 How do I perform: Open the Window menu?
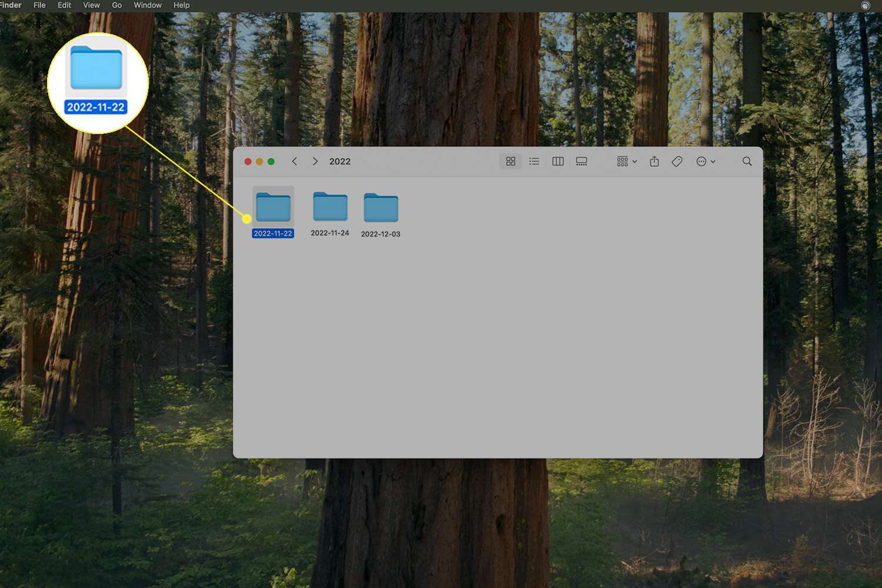click(x=148, y=5)
